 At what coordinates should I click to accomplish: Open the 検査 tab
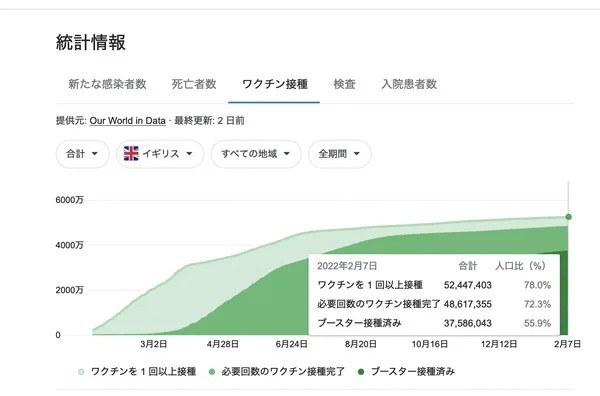(344, 84)
